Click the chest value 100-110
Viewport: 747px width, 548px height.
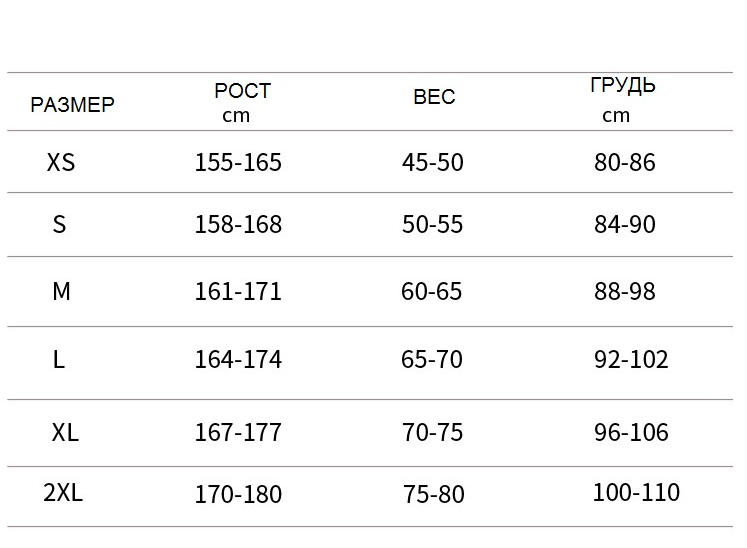point(636,492)
